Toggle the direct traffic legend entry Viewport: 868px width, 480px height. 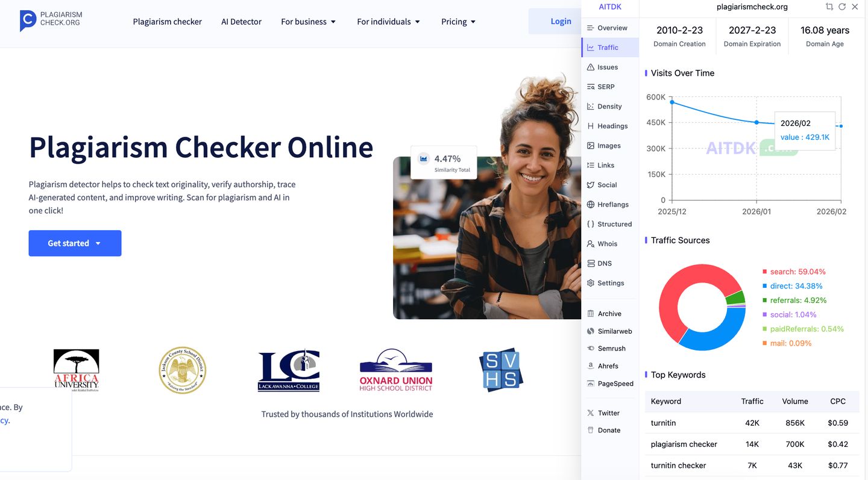(x=792, y=286)
